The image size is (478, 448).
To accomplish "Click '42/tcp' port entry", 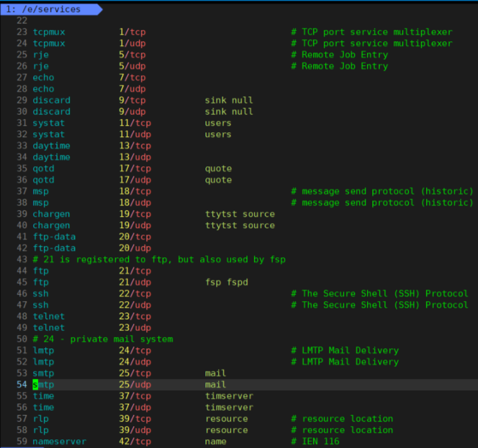I will pos(135,441).
